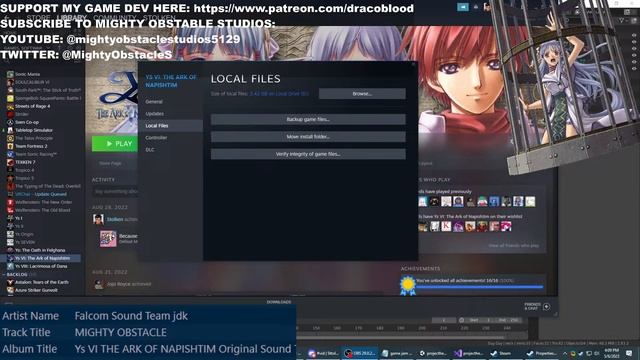Open Friends & Chat plus icon
The image size is (640, 360).
tap(547, 307)
